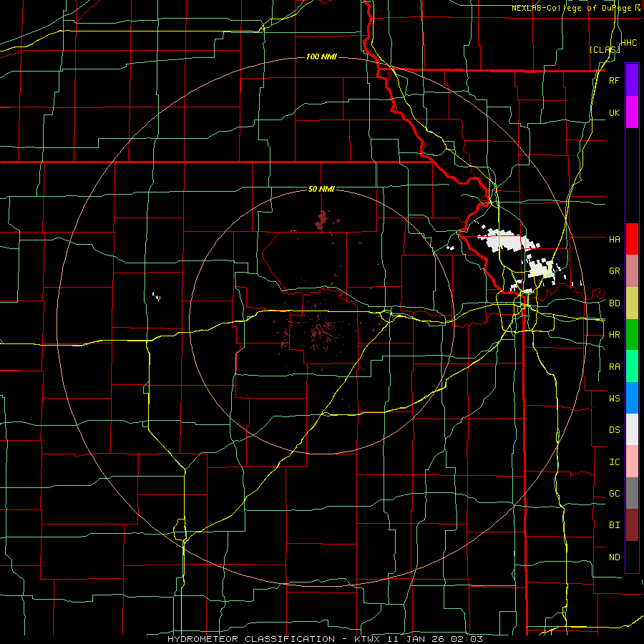Click the blue WS legend swatch
Screen dimensions: 644x644
(632, 398)
